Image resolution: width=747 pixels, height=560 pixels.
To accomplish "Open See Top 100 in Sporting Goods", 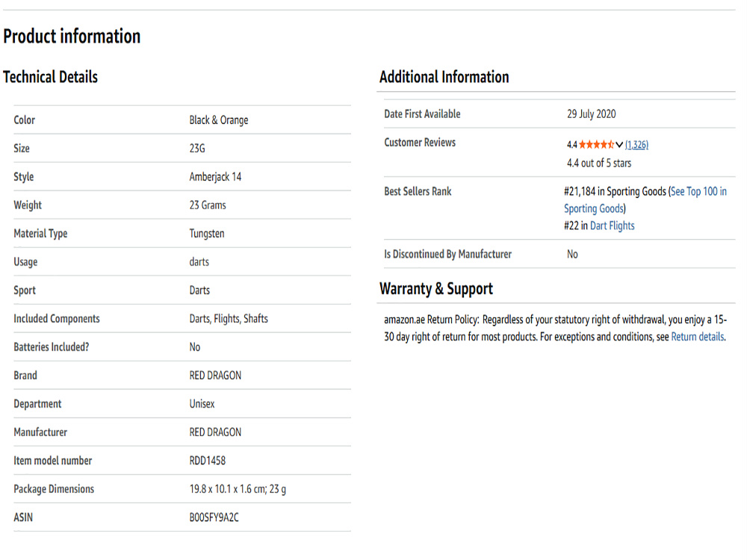I will pos(645,200).
